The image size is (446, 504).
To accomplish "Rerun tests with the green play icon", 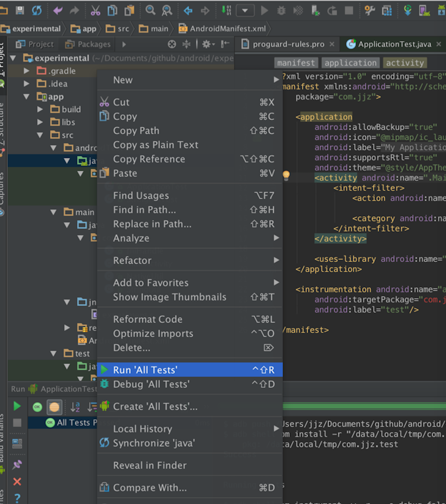I will pyautogui.click(x=17, y=406).
